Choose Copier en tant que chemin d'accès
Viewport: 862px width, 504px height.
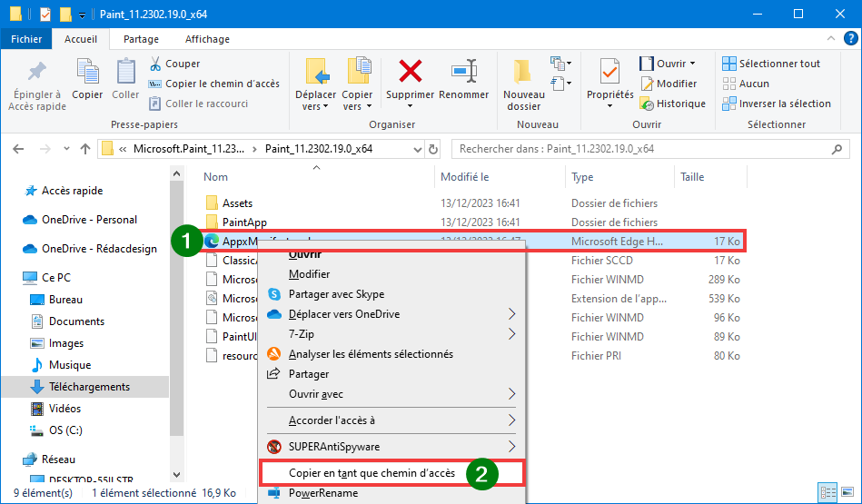[x=372, y=473]
